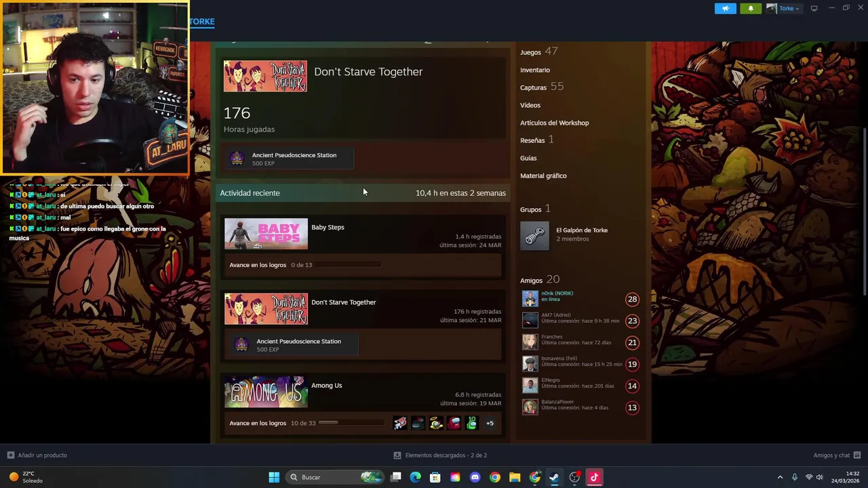Click first Among Us achievement icon

tap(400, 423)
